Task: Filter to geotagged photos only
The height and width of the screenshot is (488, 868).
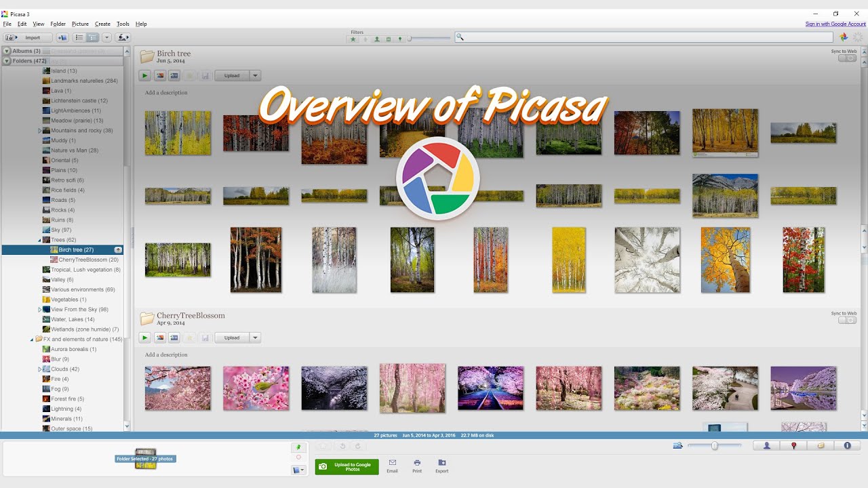Action: (400, 39)
